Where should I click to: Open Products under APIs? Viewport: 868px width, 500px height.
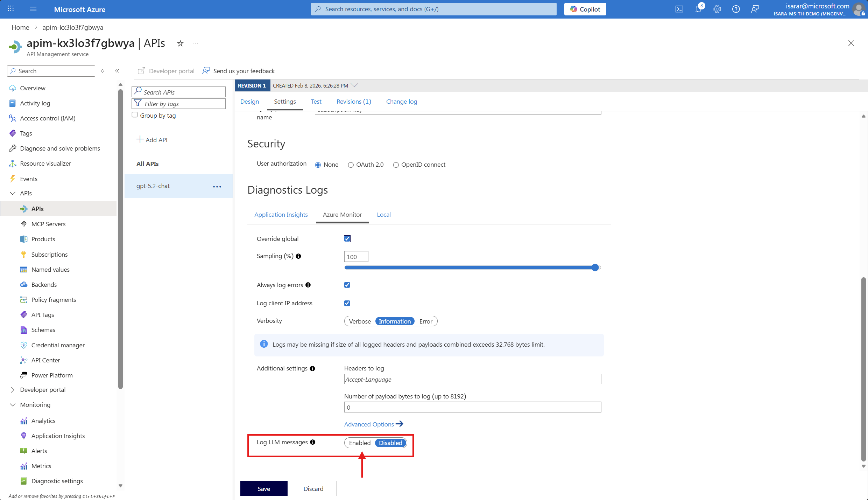tap(43, 239)
